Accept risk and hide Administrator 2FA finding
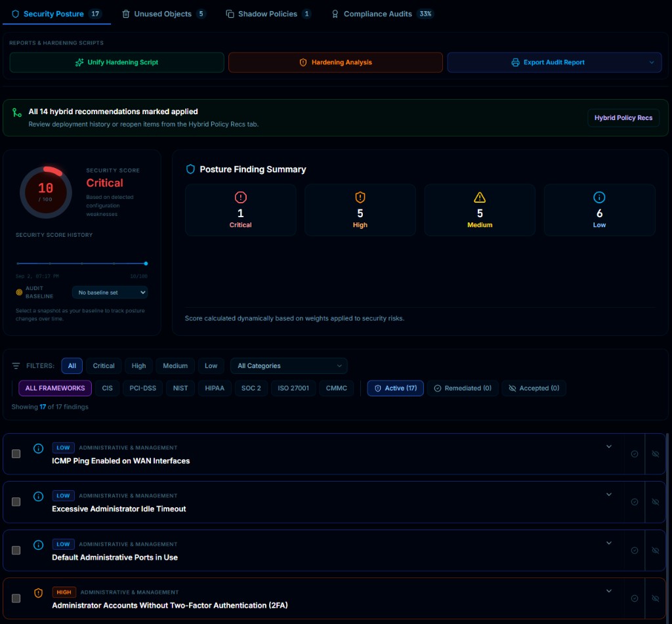Screen dimensions: 672x624 656,598
